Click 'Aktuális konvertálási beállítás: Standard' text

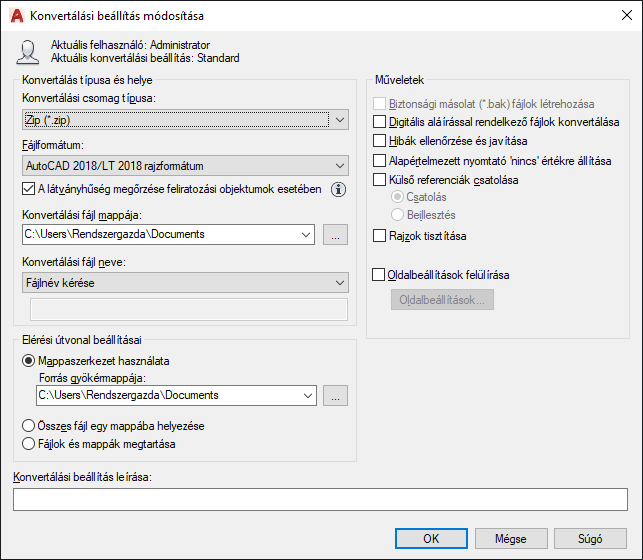point(145,58)
